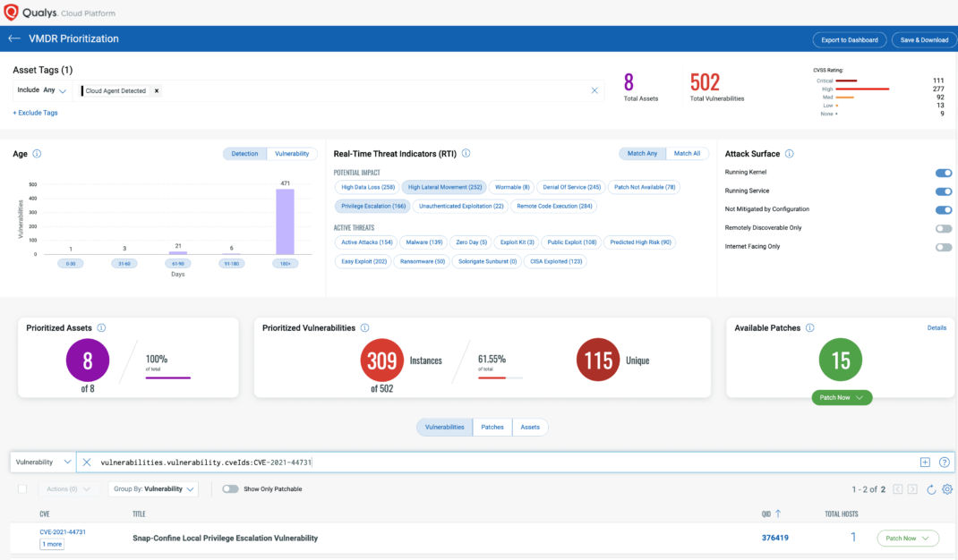Click the Export to Dashboard button
The height and width of the screenshot is (560, 958).
pos(849,39)
